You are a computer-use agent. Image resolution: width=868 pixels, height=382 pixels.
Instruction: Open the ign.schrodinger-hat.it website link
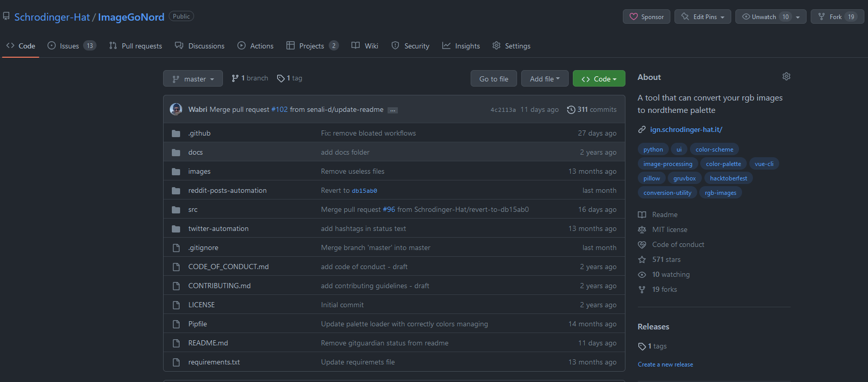click(686, 129)
